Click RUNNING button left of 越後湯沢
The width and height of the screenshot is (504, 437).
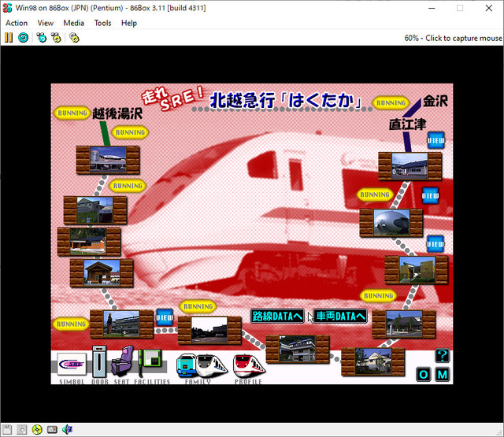click(x=72, y=113)
